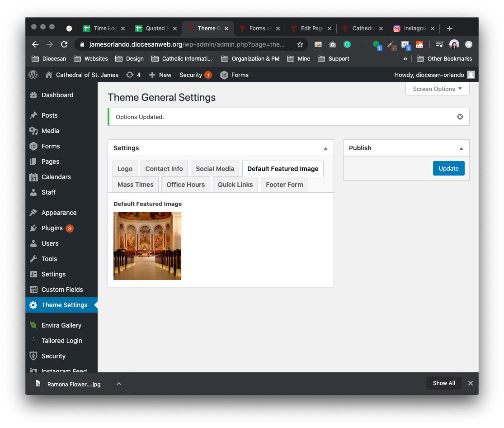This screenshot has width=504, height=428.
Task: Open the Calendars sidebar item
Action: 56,177
